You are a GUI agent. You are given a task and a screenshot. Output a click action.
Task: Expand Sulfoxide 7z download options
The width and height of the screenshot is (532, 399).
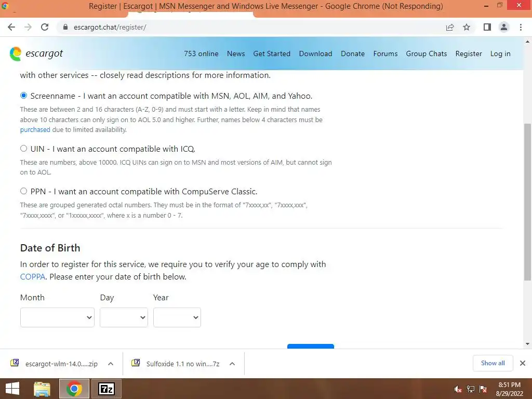pos(232,364)
